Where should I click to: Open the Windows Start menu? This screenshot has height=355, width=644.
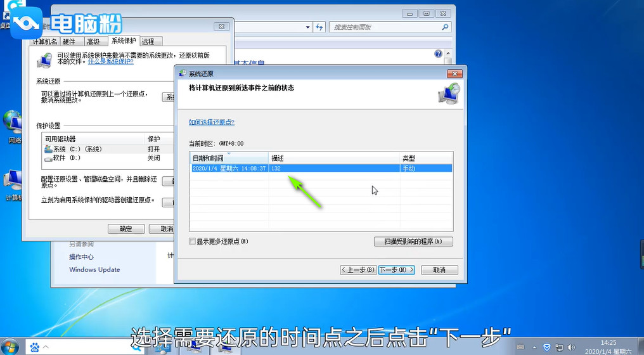point(10,347)
